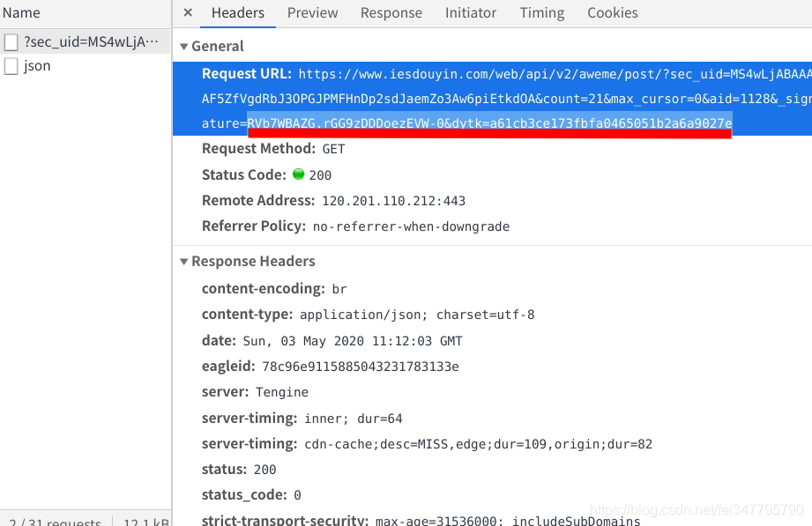812x526 pixels.
Task: Open the Preview tab
Action: click(312, 13)
